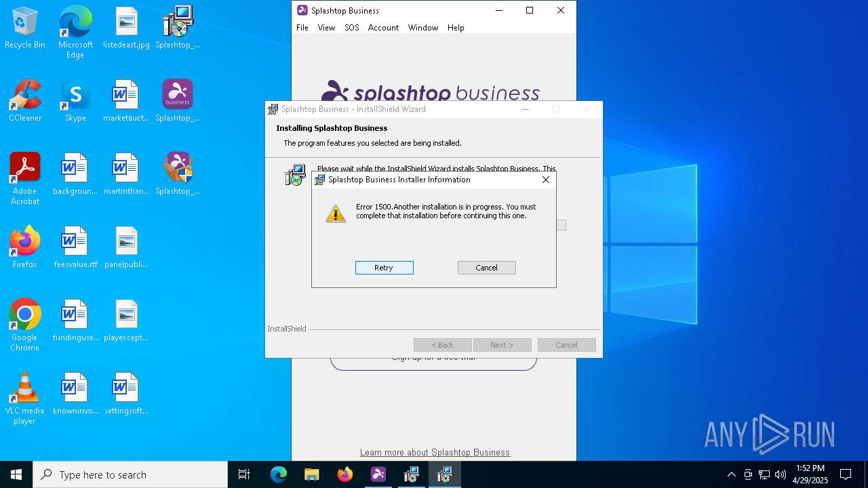
Task: Open Window menu in Splashtop Business
Action: (x=423, y=28)
